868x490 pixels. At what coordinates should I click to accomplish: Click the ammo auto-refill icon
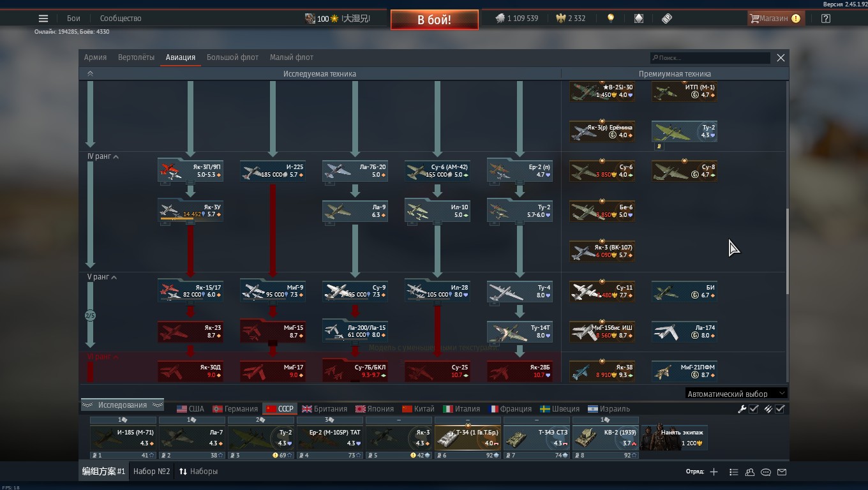768,409
